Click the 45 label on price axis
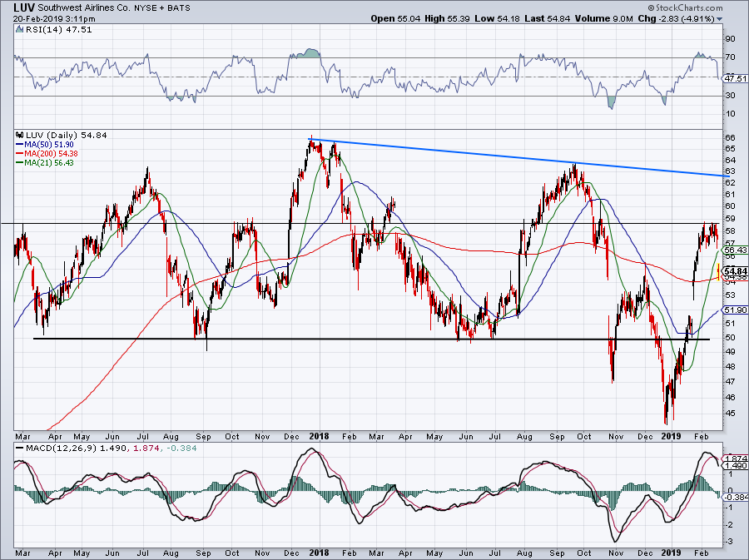749x560 pixels. pyautogui.click(x=730, y=413)
